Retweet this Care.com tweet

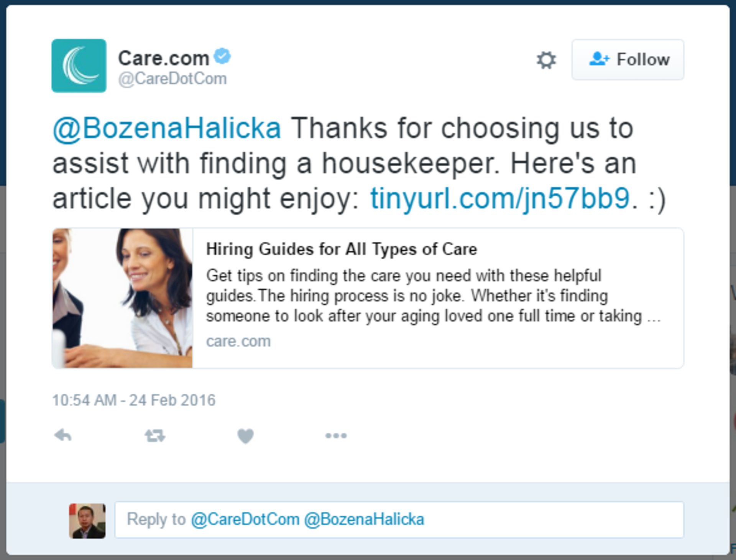(x=155, y=436)
